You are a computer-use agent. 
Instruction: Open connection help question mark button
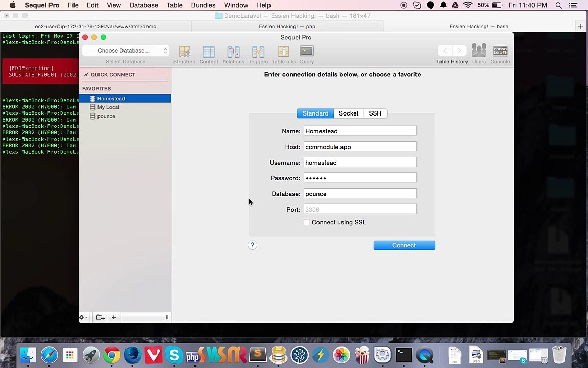[x=252, y=245]
